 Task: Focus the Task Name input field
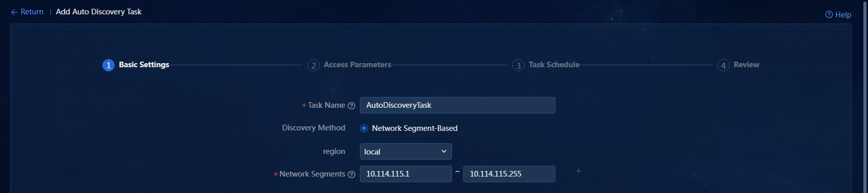tap(458, 105)
